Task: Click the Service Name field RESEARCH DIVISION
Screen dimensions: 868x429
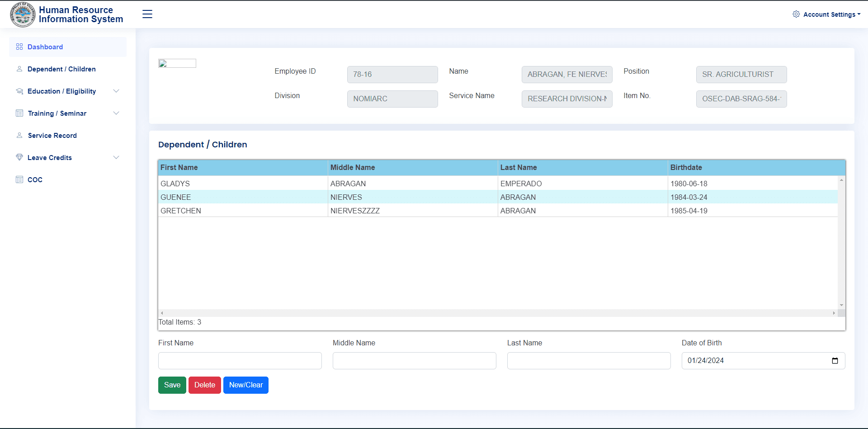Action: point(567,99)
